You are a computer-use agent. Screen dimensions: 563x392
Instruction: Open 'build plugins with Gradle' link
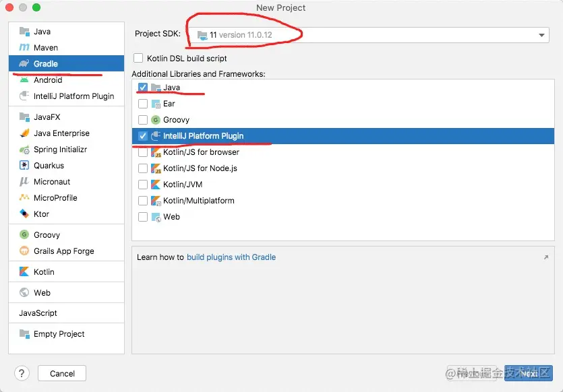(231, 257)
